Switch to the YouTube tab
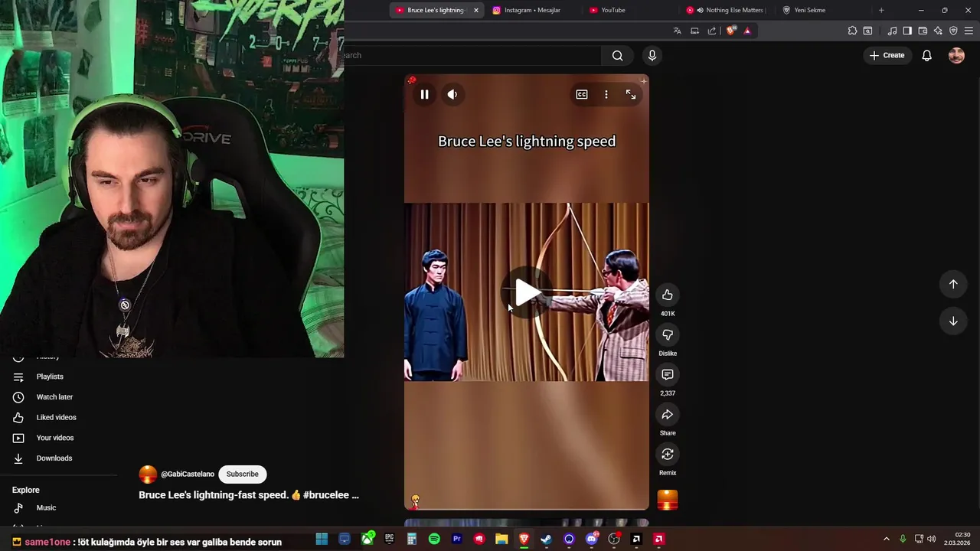The height and width of the screenshot is (551, 980). [x=612, y=10]
